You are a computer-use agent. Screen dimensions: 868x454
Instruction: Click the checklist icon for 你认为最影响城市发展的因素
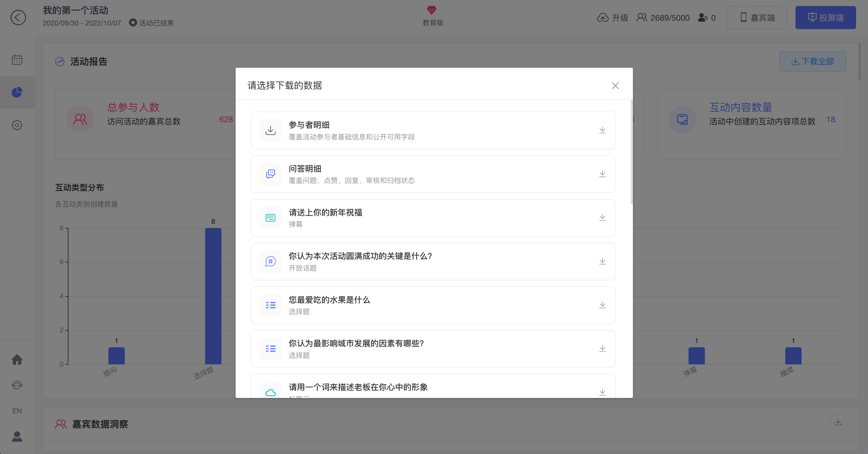click(x=271, y=349)
